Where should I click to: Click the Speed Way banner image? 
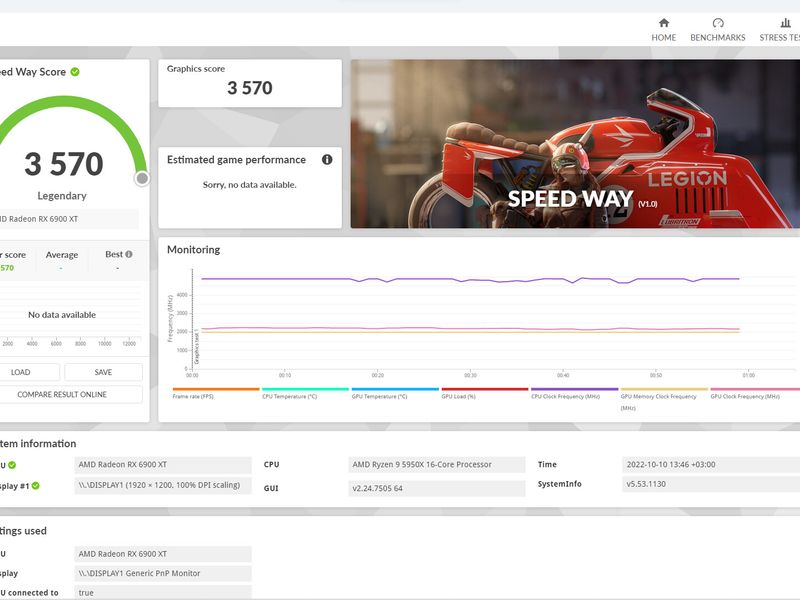[575, 144]
